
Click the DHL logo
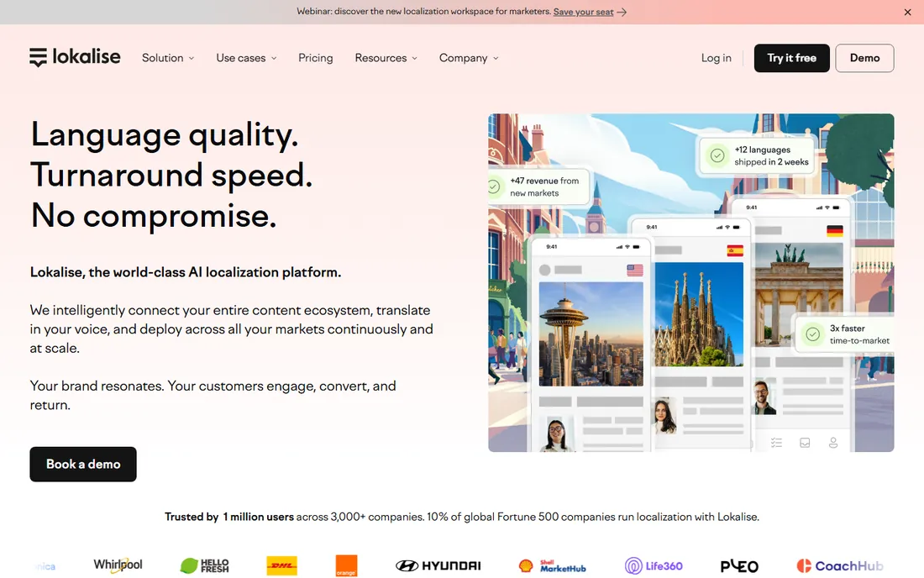[x=281, y=565]
